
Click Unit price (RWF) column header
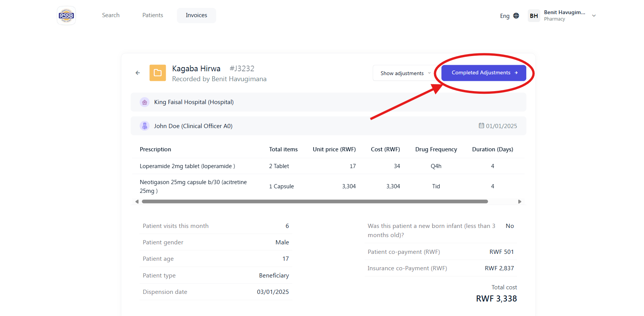tap(334, 149)
